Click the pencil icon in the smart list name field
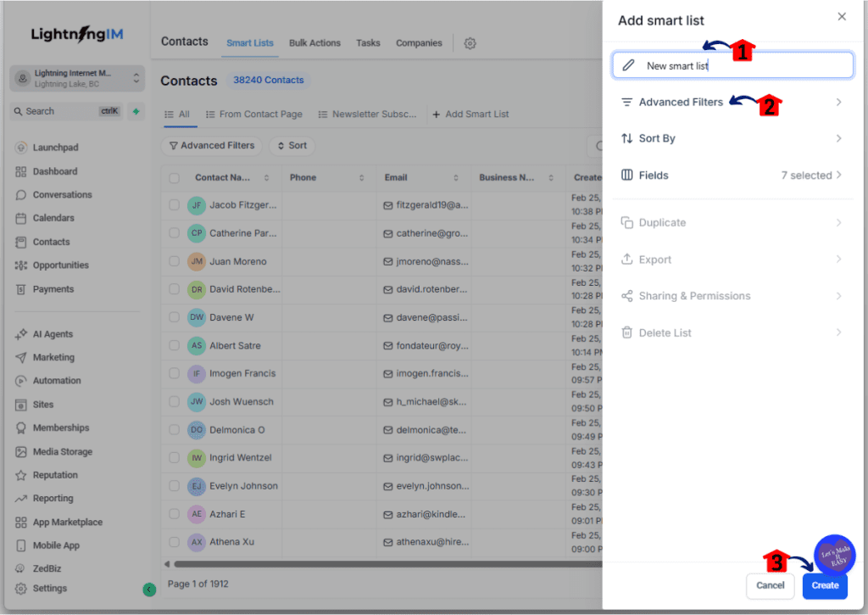Viewport: 868px width, 615px height. pos(628,64)
